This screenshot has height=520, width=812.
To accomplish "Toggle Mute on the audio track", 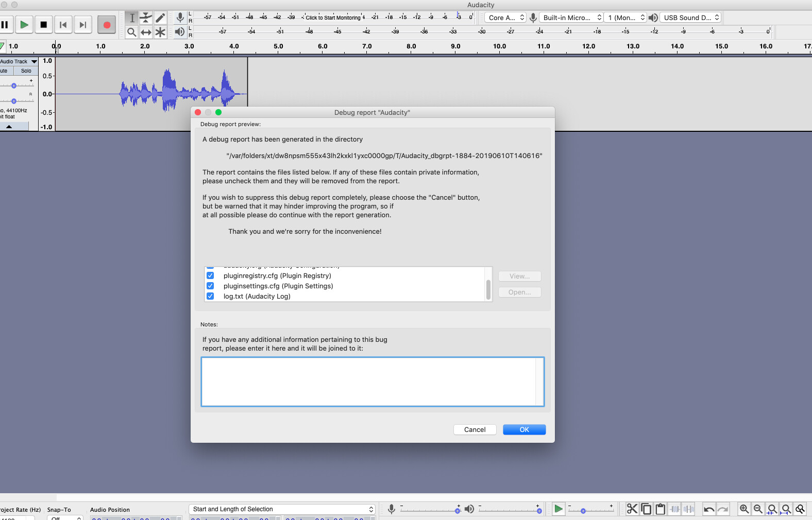I will pos(6,71).
